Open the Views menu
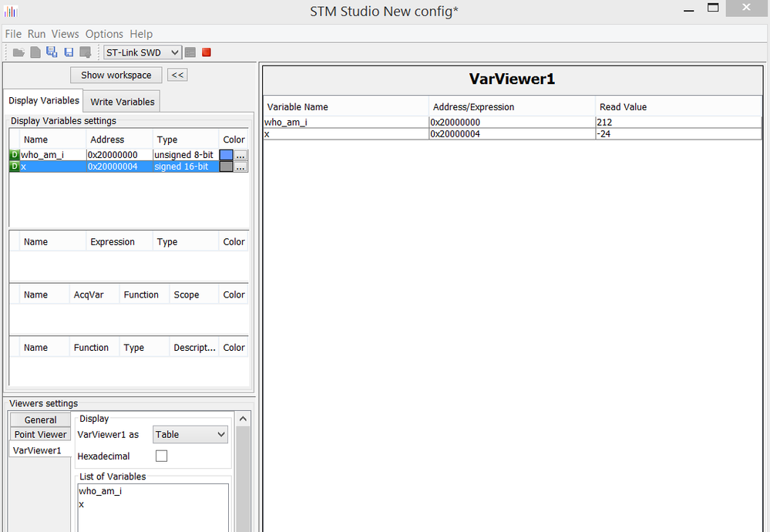The width and height of the screenshot is (770, 532). [65, 34]
